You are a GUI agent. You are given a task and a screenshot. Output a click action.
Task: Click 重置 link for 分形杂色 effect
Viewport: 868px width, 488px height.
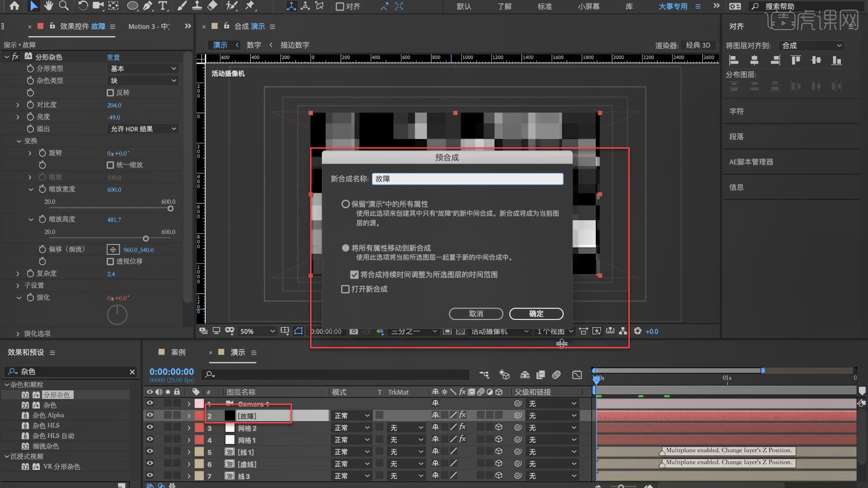113,57
